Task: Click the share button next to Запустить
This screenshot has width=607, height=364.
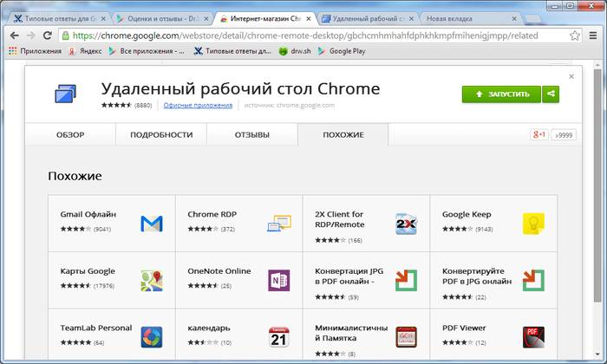Action: [551, 94]
